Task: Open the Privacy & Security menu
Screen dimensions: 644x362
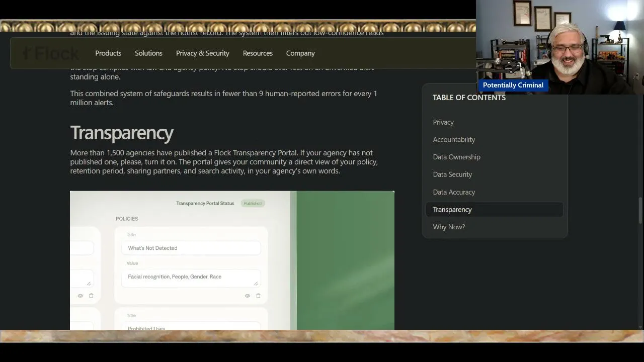Action: point(203,53)
